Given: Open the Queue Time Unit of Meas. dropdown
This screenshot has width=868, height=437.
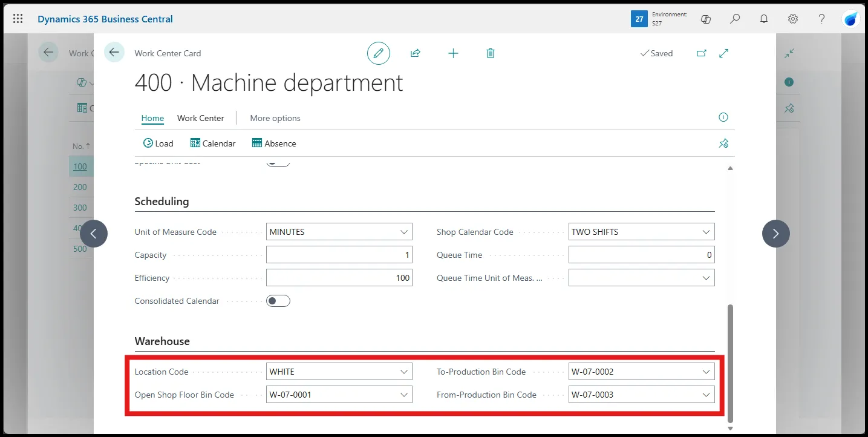Looking at the screenshot, I should 706,278.
